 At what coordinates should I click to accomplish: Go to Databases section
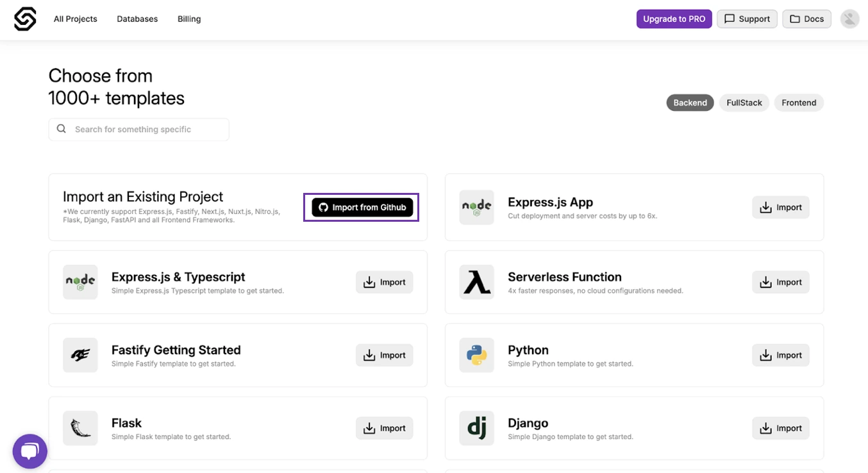(137, 19)
